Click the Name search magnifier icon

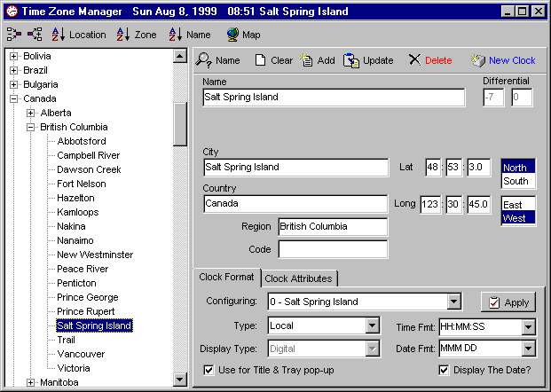[x=203, y=60]
